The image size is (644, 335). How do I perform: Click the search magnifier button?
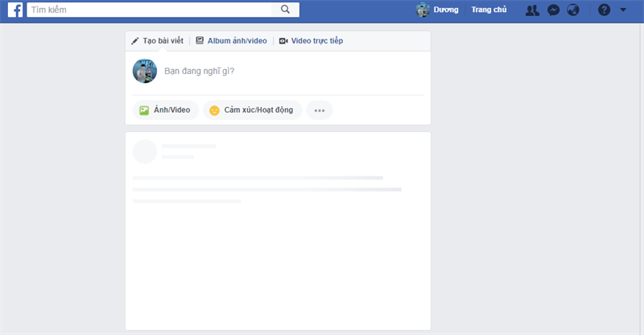285,10
